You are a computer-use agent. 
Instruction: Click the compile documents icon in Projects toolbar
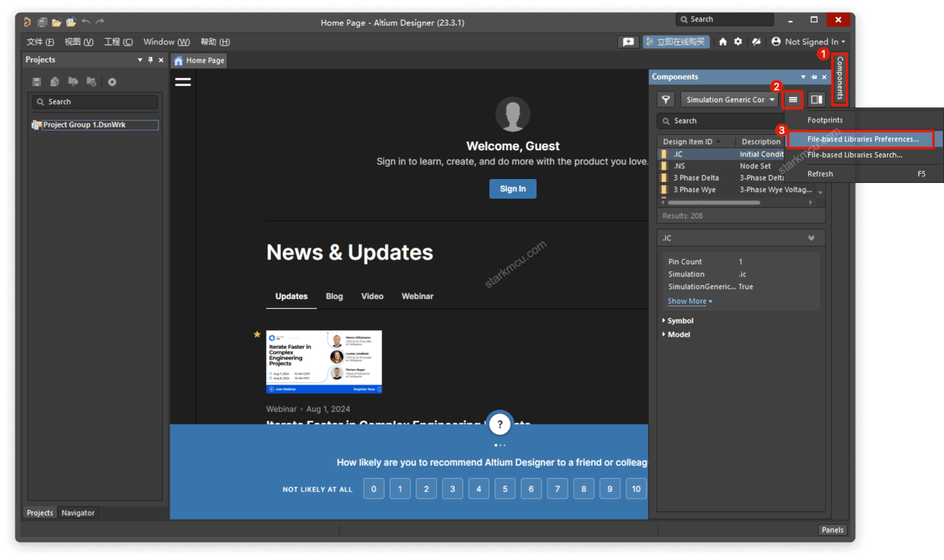tap(55, 82)
